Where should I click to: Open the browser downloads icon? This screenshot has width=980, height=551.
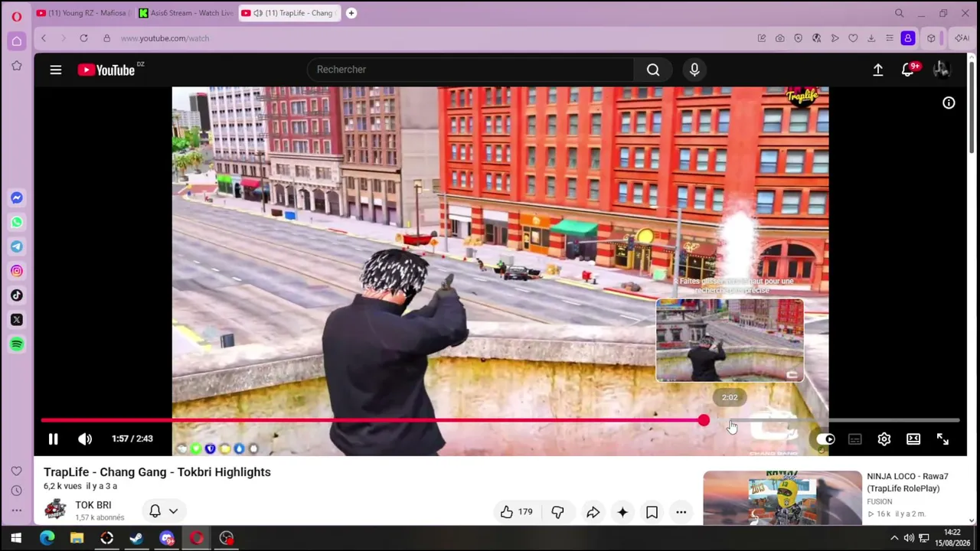point(871,38)
